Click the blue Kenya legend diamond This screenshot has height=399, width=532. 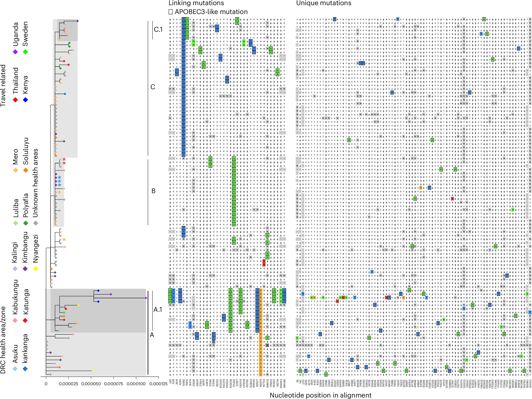[25, 100]
